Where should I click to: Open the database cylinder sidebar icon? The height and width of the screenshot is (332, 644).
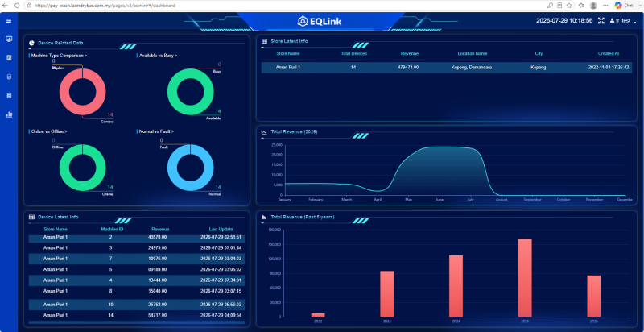[x=9, y=77]
